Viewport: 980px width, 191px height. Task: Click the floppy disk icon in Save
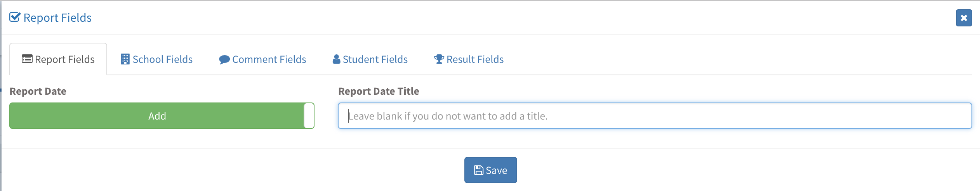coord(478,170)
